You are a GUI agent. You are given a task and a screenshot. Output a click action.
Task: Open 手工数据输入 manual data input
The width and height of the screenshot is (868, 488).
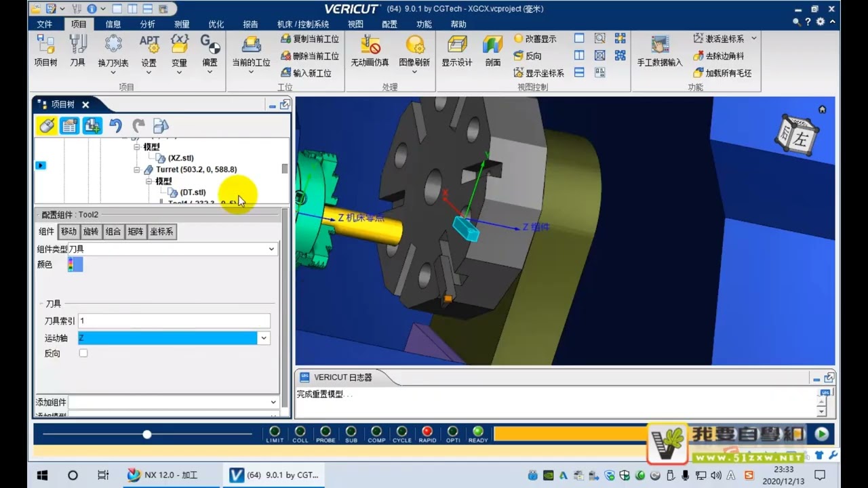(660, 51)
